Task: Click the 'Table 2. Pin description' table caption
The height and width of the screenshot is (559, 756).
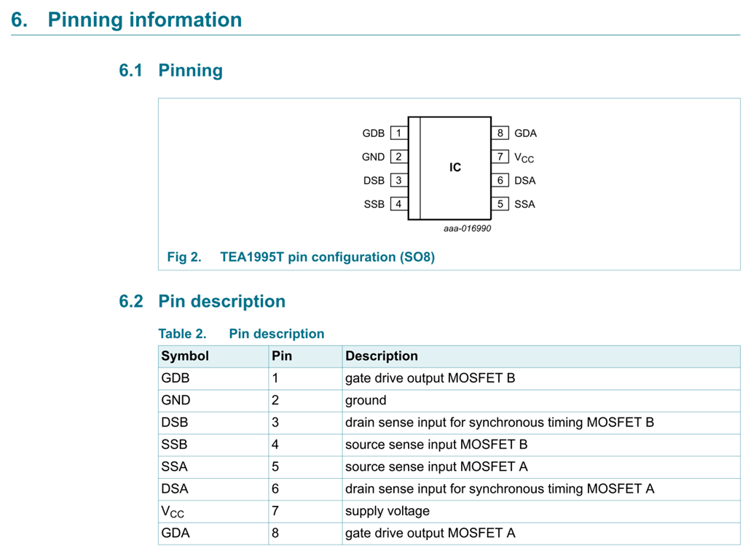Action: click(241, 334)
